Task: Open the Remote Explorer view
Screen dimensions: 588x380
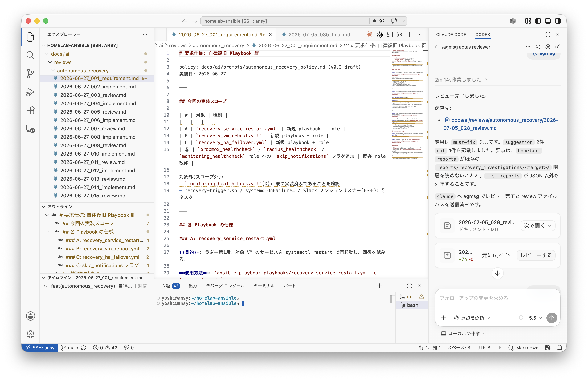Action: click(30, 129)
